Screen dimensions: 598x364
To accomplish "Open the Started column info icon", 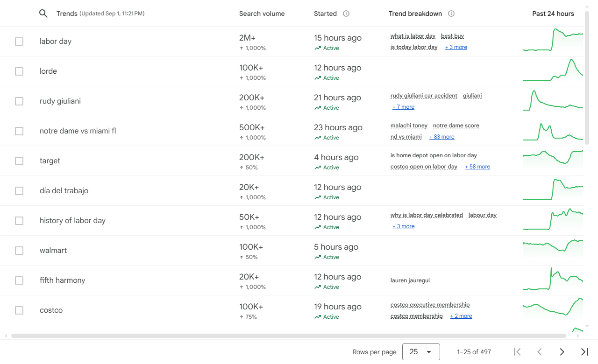I will pos(346,14).
